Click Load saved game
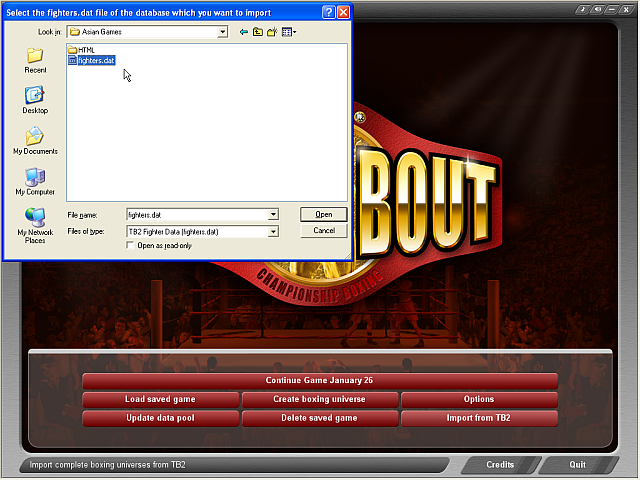Viewport: 640px width, 480px height. point(160,400)
